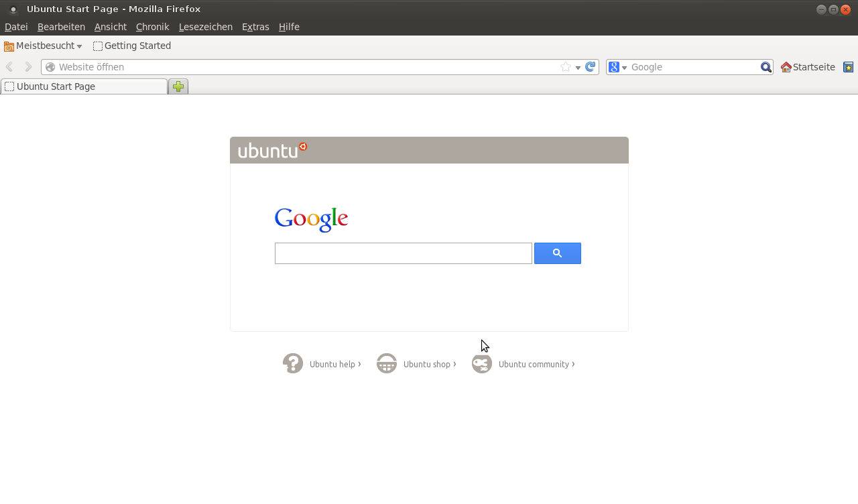Screen dimensions: 858x504
Task: Open the Lesezeichen menu
Action: (x=206, y=27)
